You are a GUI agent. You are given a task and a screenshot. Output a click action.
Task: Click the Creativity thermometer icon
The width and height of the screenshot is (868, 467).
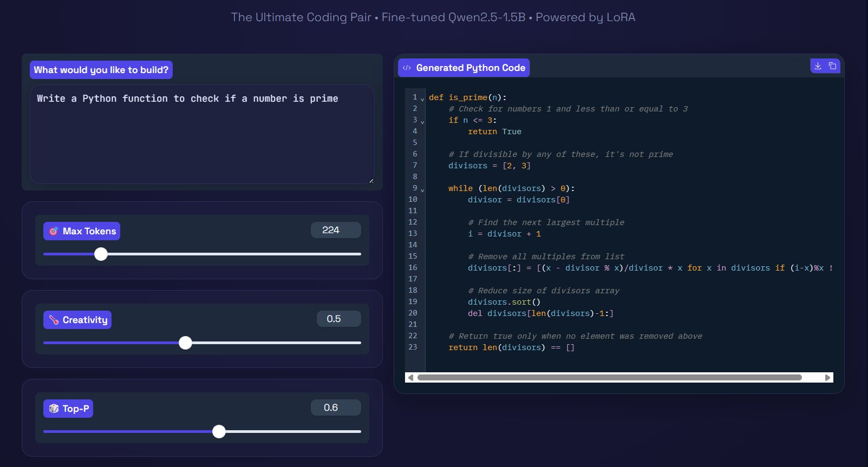(54, 320)
